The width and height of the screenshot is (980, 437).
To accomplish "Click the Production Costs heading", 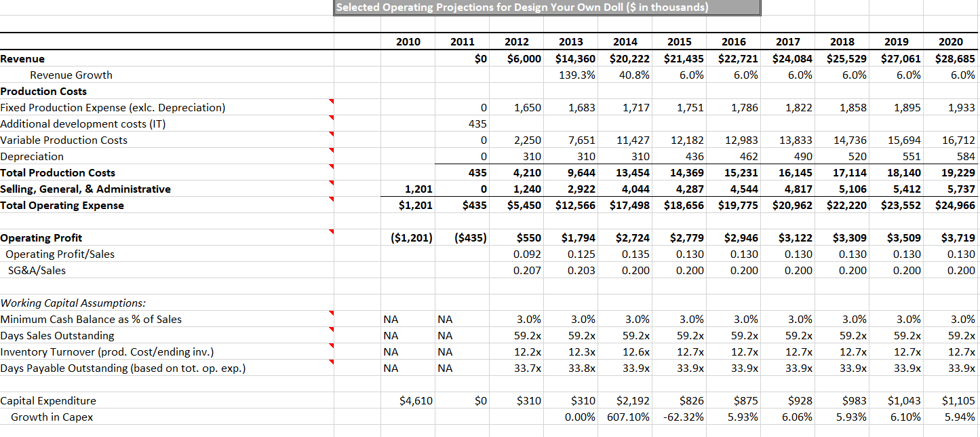I will (43, 91).
